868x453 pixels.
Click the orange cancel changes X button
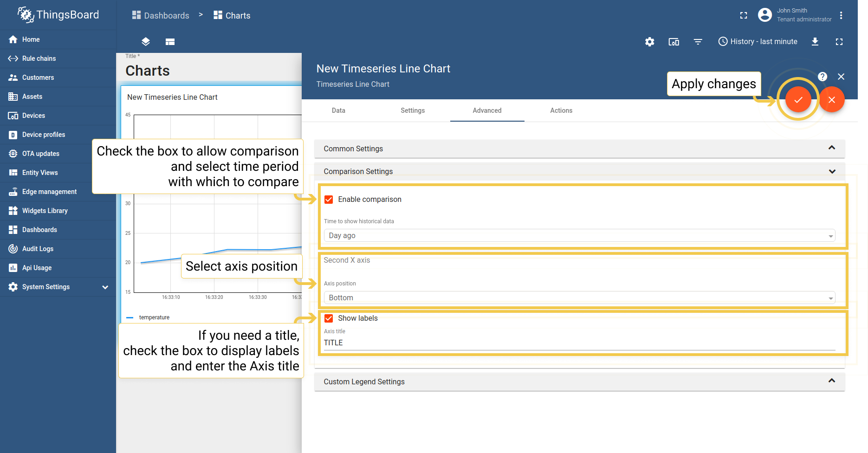[x=831, y=100]
